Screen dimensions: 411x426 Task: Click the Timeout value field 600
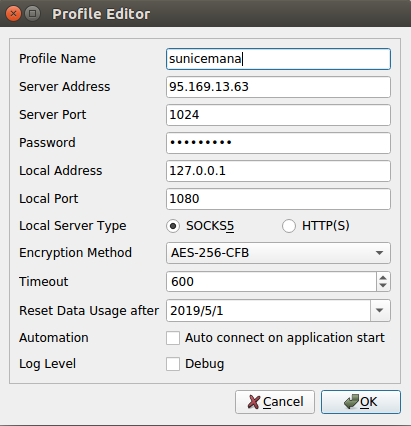(272, 282)
